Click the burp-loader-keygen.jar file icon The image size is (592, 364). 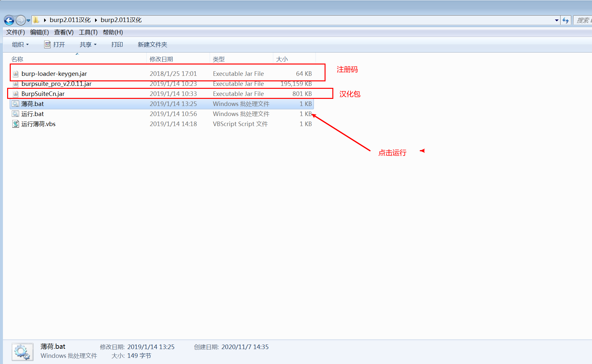tap(16, 74)
